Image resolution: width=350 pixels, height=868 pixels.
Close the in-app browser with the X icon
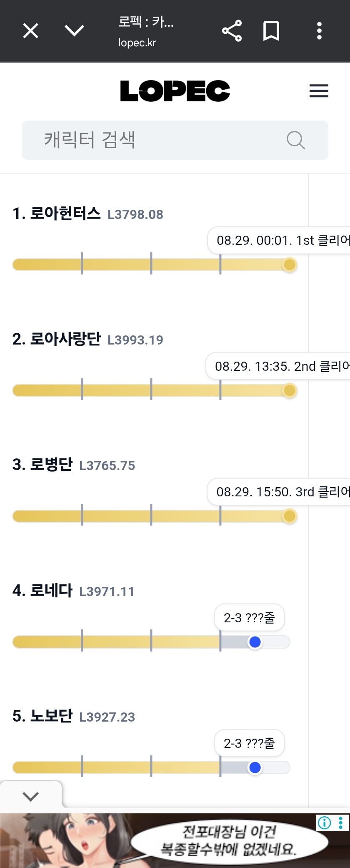coord(30,31)
